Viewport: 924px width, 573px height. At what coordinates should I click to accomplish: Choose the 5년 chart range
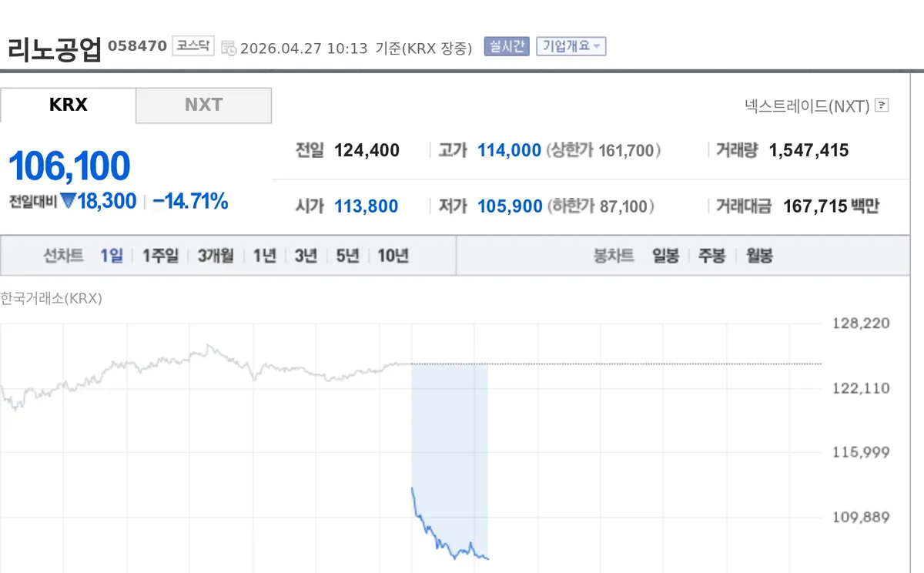tap(347, 256)
